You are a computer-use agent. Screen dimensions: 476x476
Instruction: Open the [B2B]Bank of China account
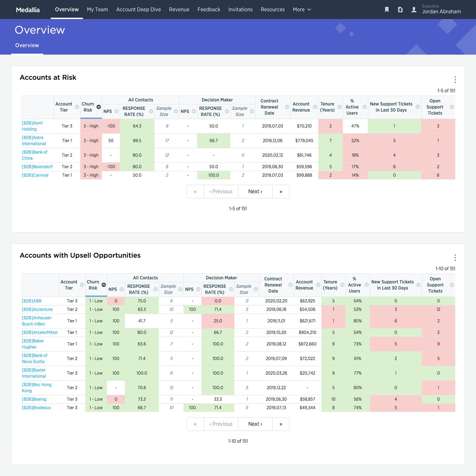34,155
